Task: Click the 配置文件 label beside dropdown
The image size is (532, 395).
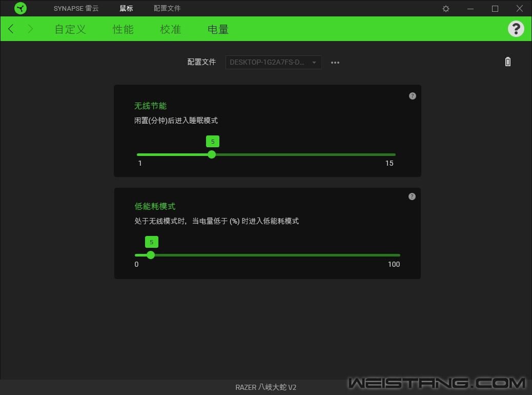Action: coord(201,62)
